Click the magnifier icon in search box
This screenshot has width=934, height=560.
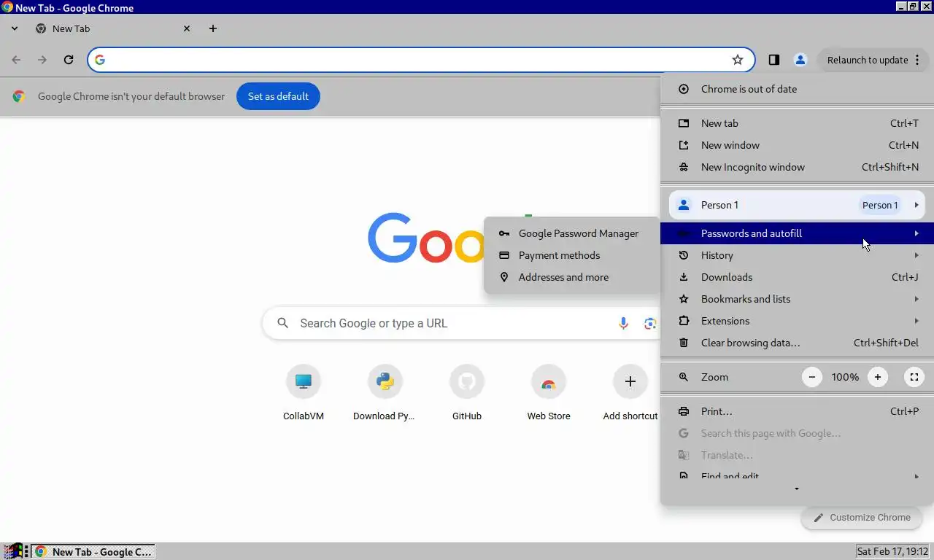pyautogui.click(x=283, y=323)
